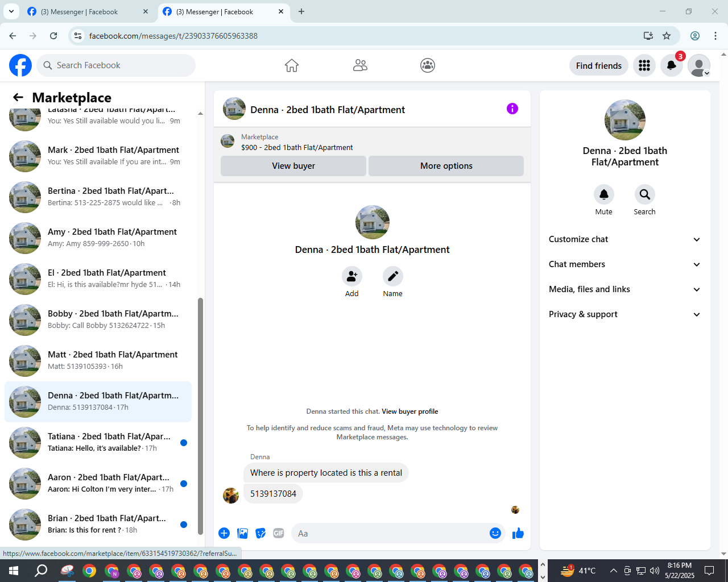Click the browser address bar URL
Screen dimensions: 728x582
pos(173,36)
